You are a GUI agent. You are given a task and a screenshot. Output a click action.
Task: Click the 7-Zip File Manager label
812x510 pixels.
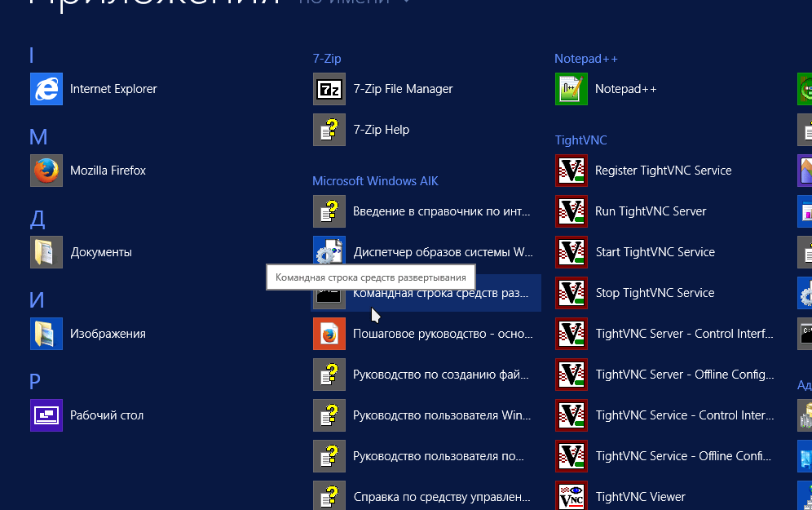(403, 89)
